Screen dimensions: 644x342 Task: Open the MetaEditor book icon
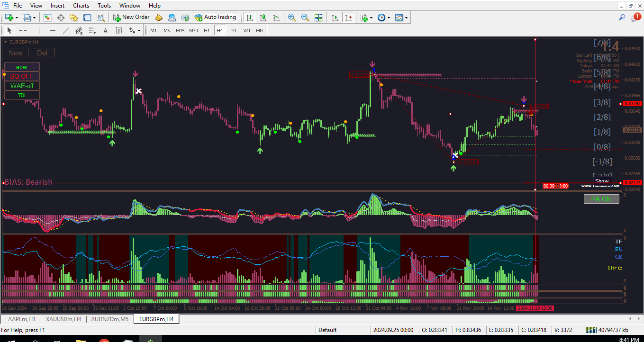point(159,18)
